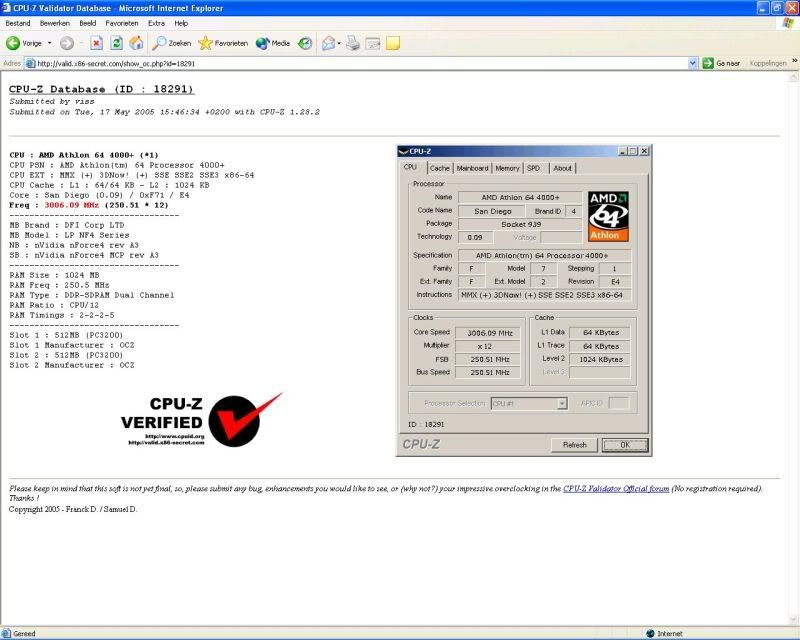Click the Forward arrow icon

(67, 43)
